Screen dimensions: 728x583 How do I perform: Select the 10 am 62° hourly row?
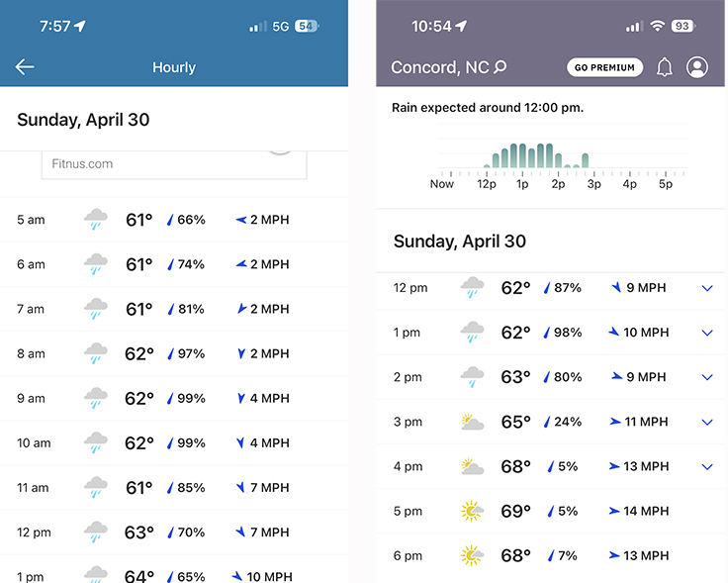[x=173, y=442]
